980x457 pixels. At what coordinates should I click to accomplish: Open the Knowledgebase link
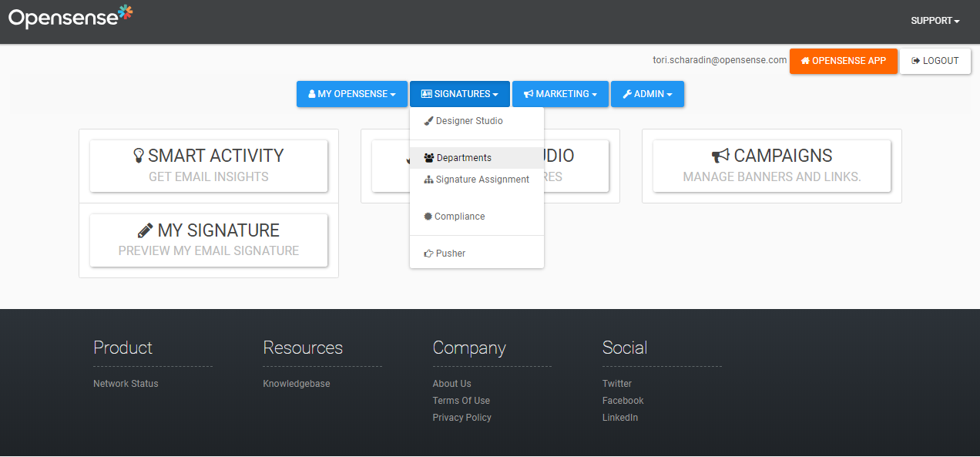click(x=297, y=384)
